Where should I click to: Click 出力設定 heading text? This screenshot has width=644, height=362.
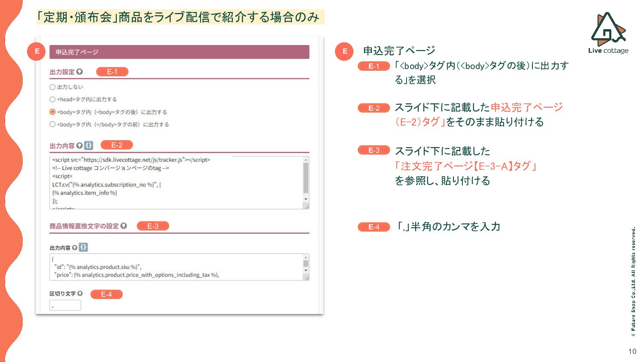(x=62, y=72)
